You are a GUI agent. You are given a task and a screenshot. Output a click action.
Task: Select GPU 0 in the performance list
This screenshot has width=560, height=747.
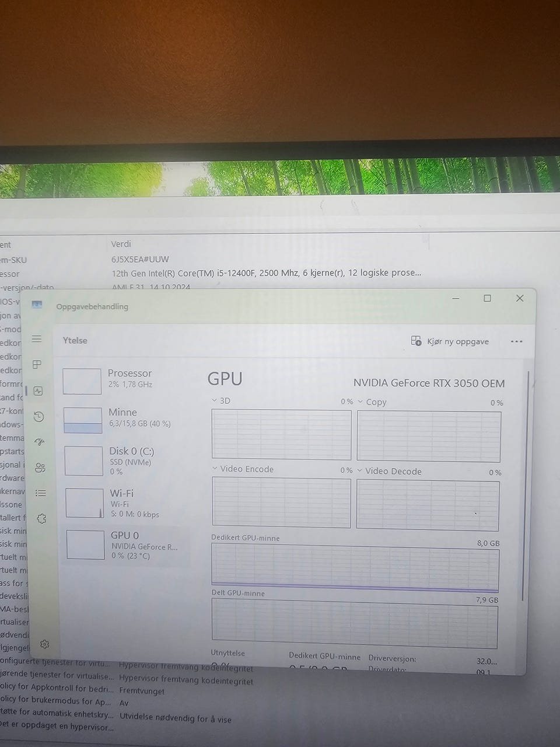125,545
